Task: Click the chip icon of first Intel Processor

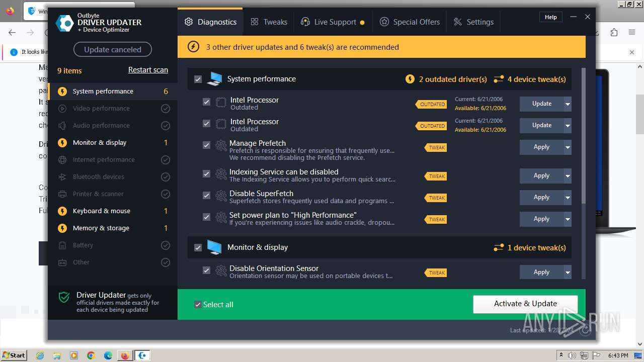Action: pos(221,103)
